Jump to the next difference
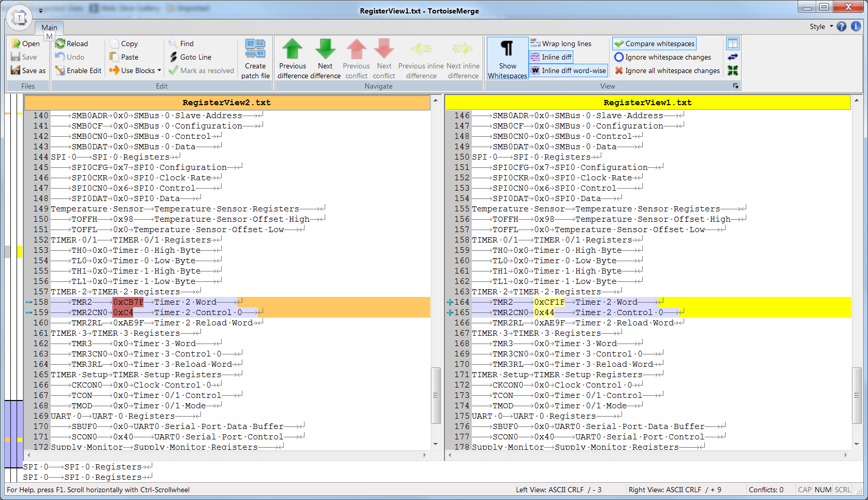Image resolution: width=868 pixels, height=500 pixels. click(325, 59)
